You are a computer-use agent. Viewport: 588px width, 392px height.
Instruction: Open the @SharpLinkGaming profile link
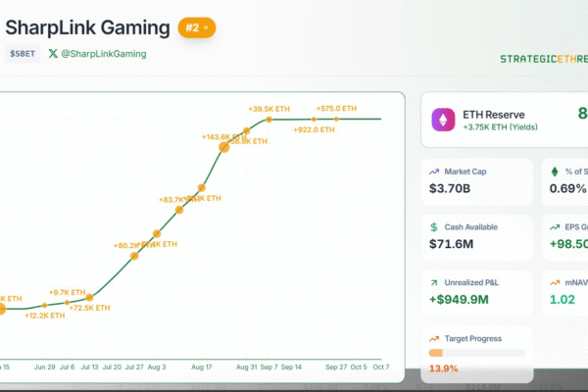point(103,54)
